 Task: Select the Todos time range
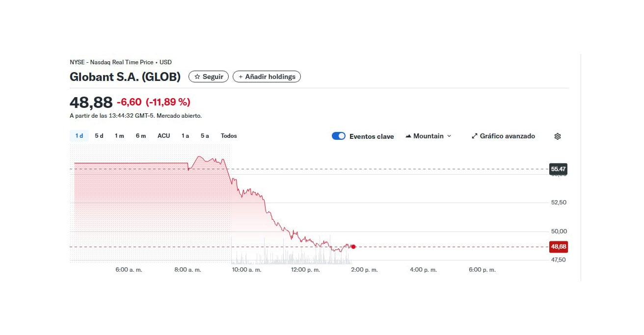pos(228,135)
